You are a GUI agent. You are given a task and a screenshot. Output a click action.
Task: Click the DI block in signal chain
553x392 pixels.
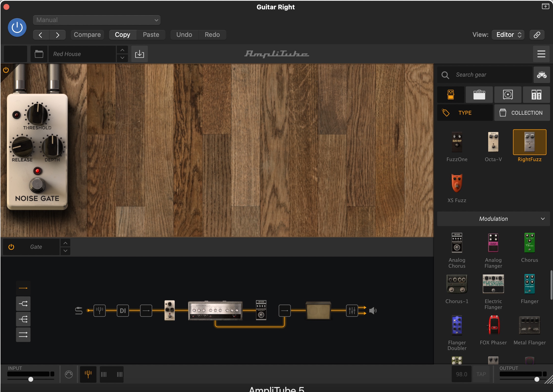[x=123, y=311]
